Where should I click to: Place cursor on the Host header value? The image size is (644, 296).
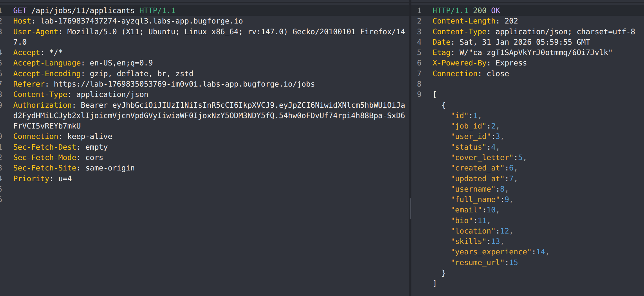(x=141, y=21)
